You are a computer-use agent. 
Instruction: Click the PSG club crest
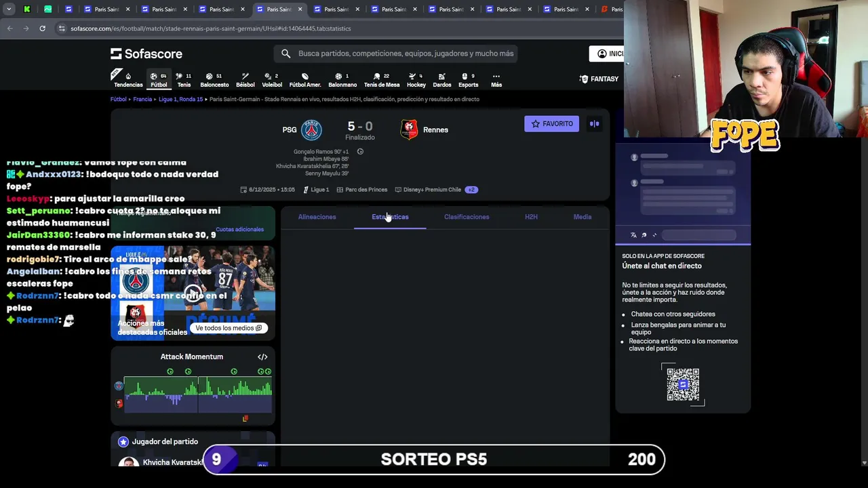(312, 129)
